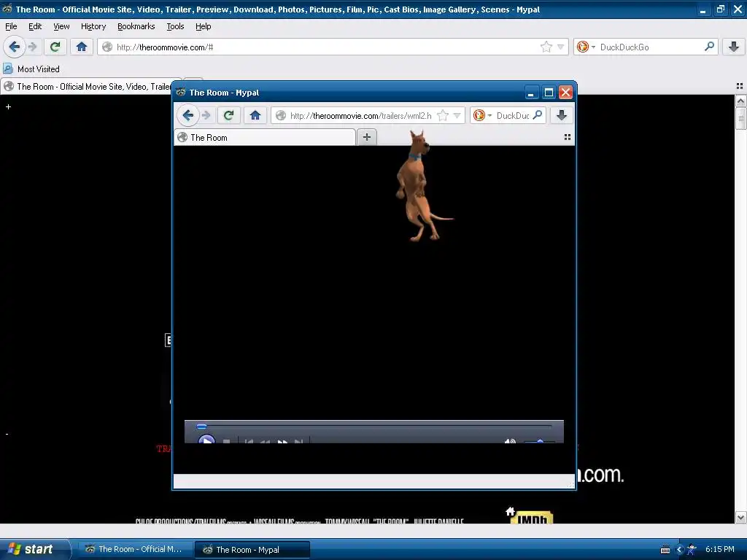Screen dimensions: 747x560
Task: Open the on-screen keyboard tray icon
Action: coord(665,550)
